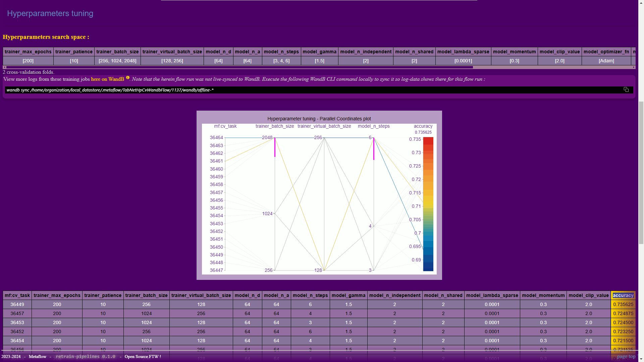Click the accuracy color bar in the plot
The image size is (644, 362).
click(x=428, y=204)
